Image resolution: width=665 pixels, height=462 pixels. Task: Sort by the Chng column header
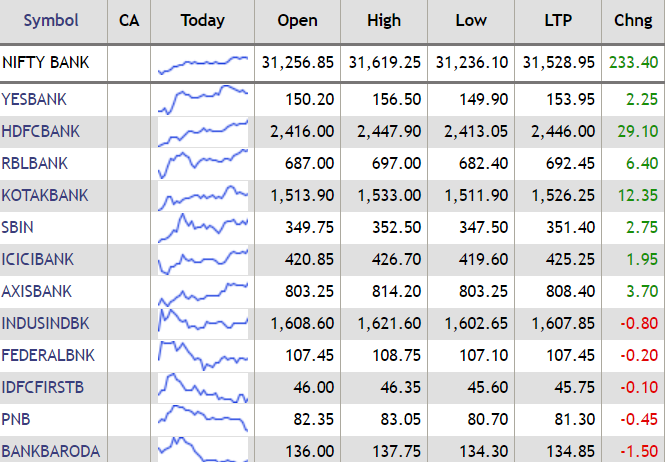pos(634,20)
